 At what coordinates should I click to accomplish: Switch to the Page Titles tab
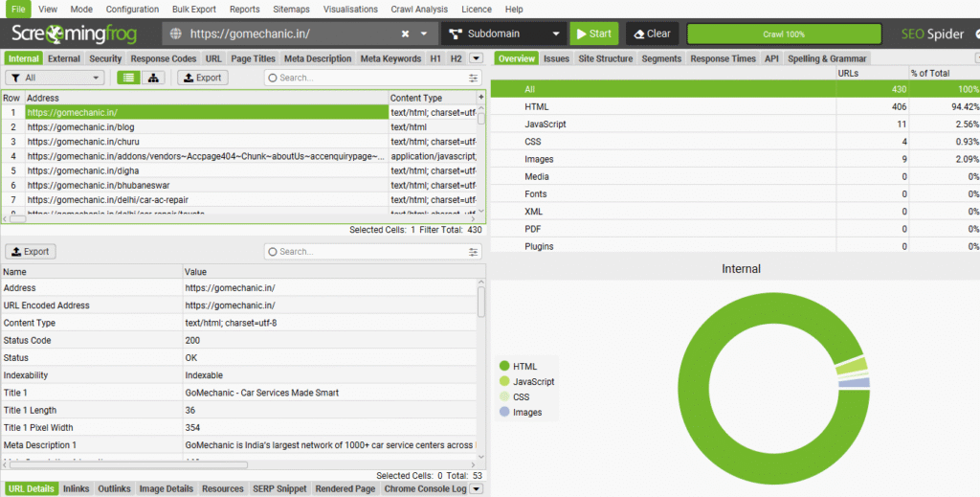point(253,58)
